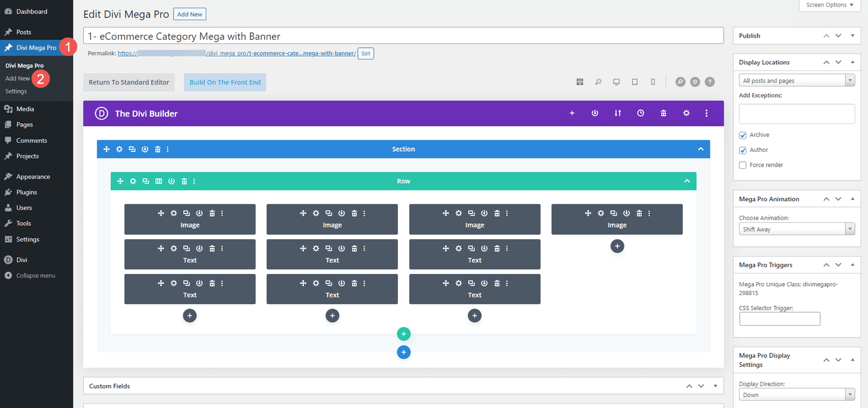Screen dimensions: 868x408
Task: Open Section settings gear icon
Action: coord(119,150)
